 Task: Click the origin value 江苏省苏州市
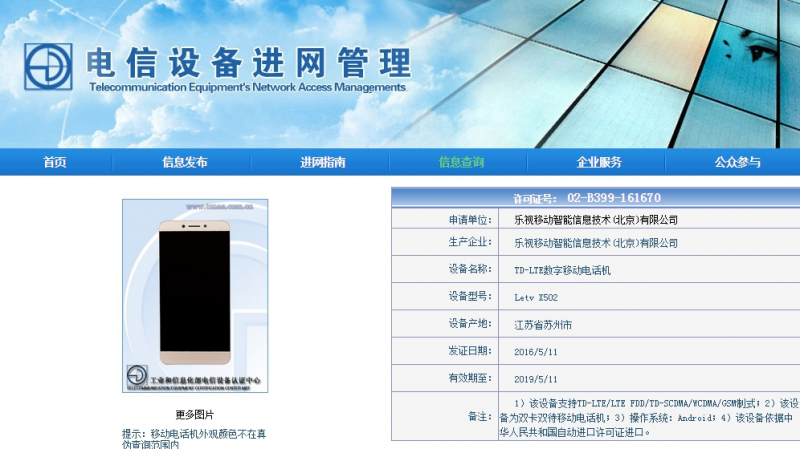[545, 324]
